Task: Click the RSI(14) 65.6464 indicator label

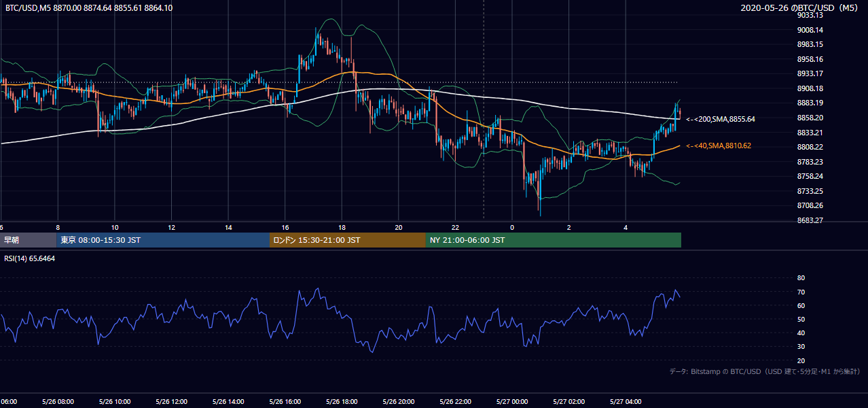Action: pyautogui.click(x=30, y=258)
